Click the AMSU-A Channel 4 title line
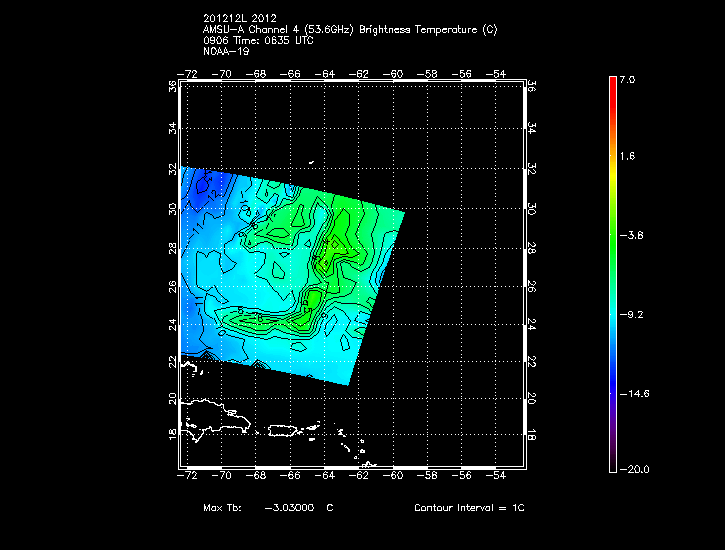The width and height of the screenshot is (725, 550). pos(349,30)
